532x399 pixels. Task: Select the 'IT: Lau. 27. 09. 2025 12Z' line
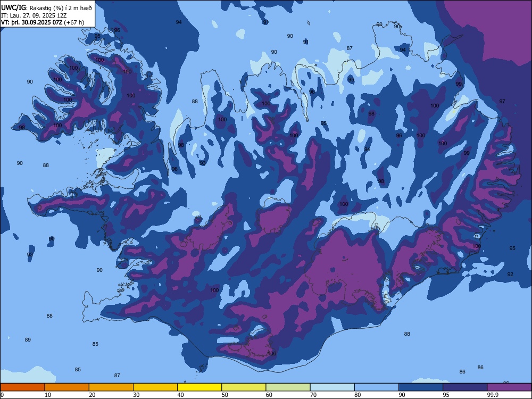(34, 15)
